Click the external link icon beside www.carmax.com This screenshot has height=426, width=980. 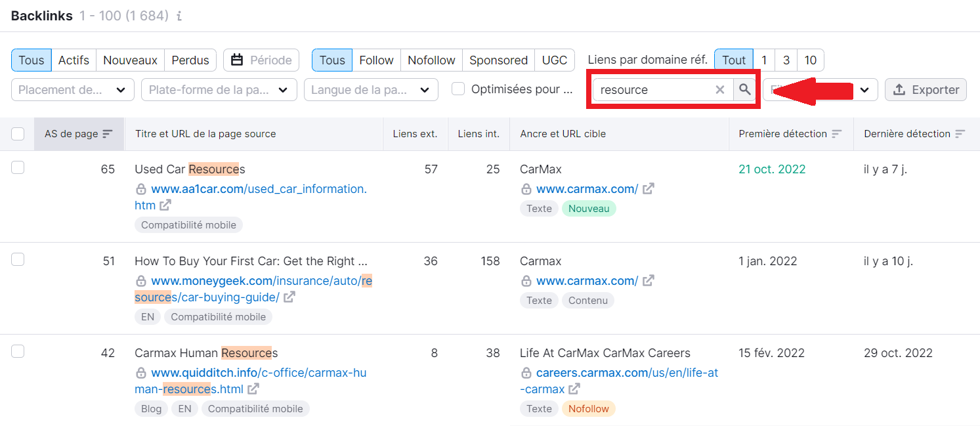click(649, 188)
